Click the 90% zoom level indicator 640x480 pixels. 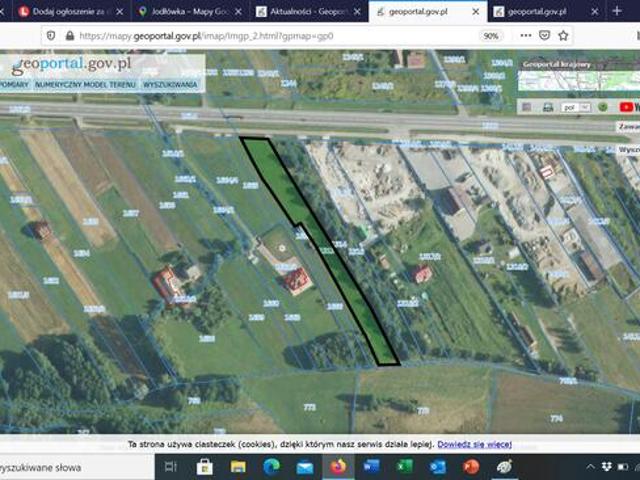[x=491, y=35]
